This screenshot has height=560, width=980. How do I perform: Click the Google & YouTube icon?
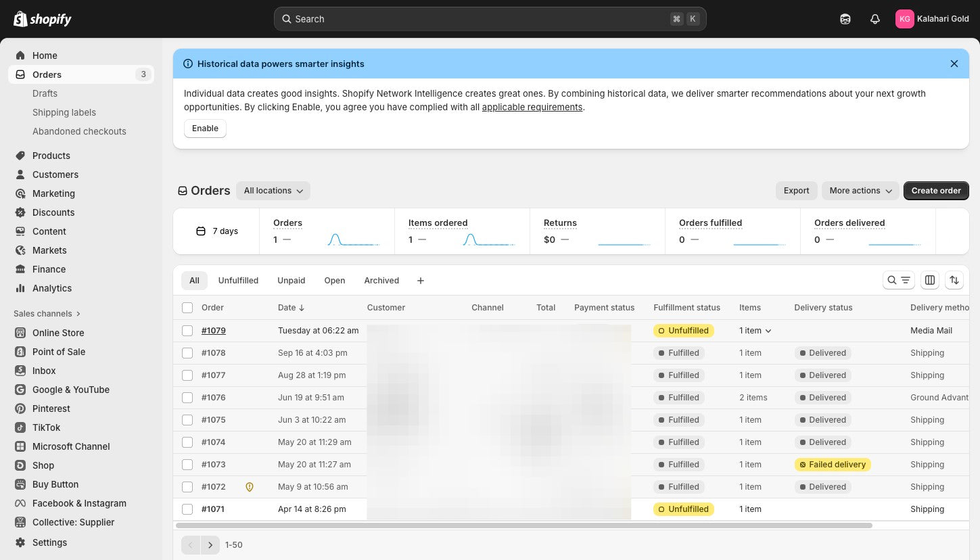point(20,390)
